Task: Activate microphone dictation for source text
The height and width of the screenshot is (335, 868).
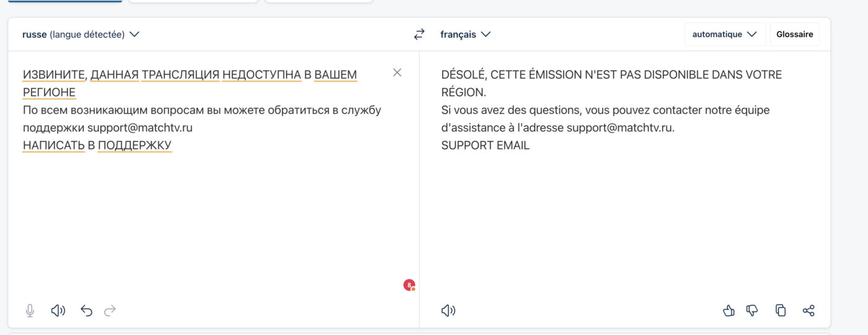Action: pyautogui.click(x=30, y=311)
